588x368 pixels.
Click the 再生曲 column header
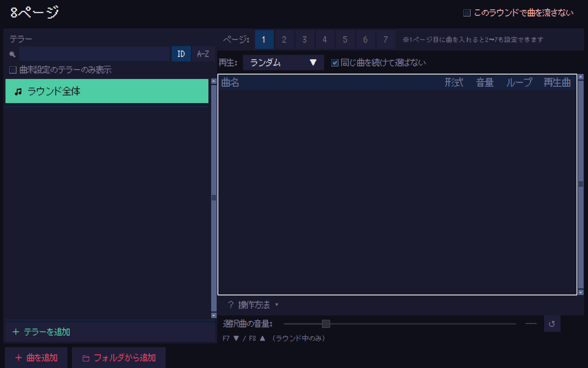[x=557, y=82]
